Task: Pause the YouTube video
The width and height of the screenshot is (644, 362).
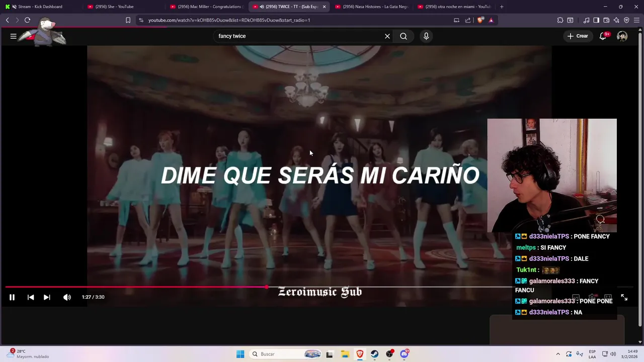Action: (12, 297)
